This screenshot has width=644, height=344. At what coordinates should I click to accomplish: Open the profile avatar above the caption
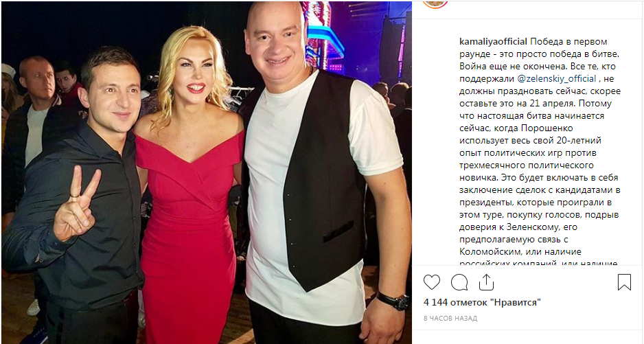[x=435, y=4]
